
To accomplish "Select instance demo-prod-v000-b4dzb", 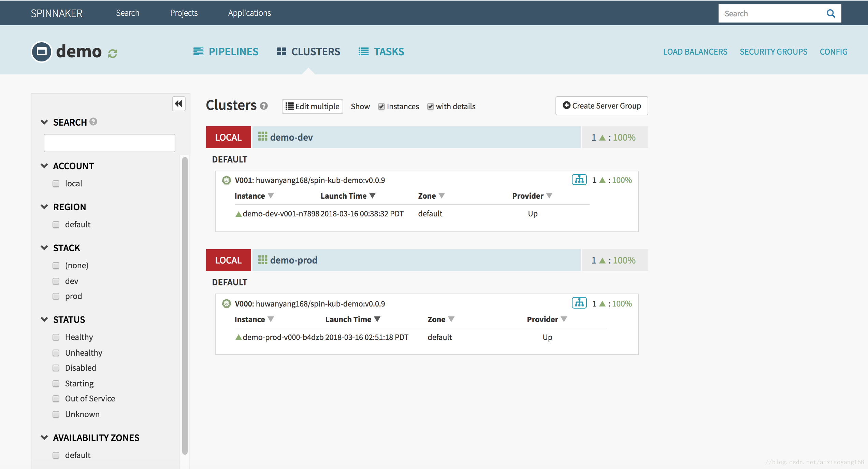I will pos(283,337).
